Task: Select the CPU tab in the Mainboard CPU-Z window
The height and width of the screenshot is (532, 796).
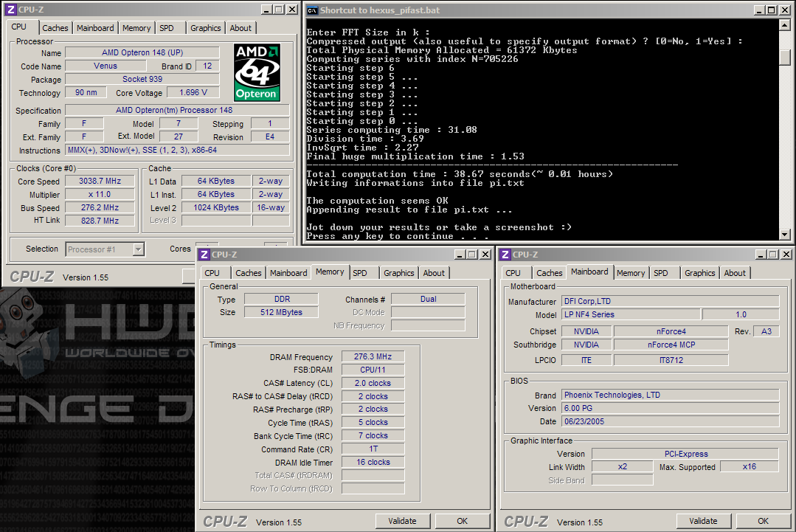Action: pos(513,272)
